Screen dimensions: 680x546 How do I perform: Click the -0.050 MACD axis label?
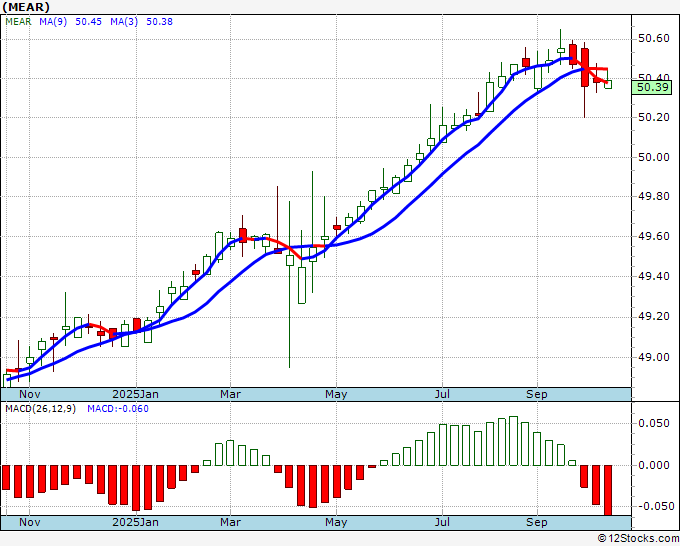655,506
